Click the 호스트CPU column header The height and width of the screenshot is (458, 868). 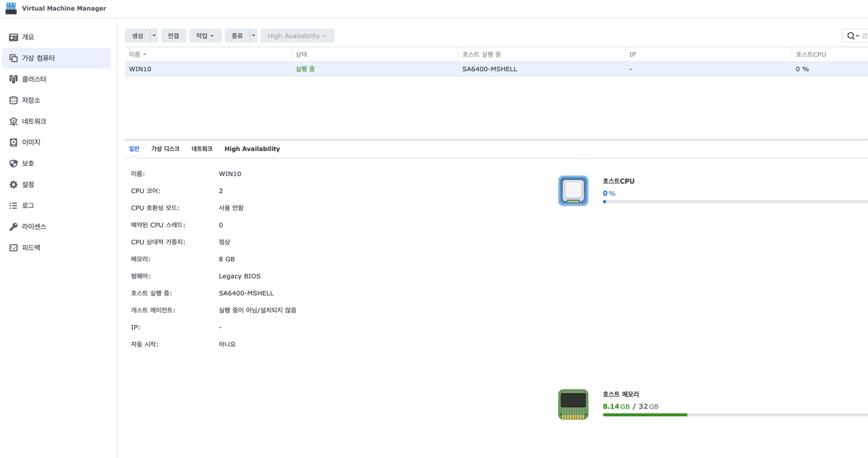pyautogui.click(x=830, y=54)
